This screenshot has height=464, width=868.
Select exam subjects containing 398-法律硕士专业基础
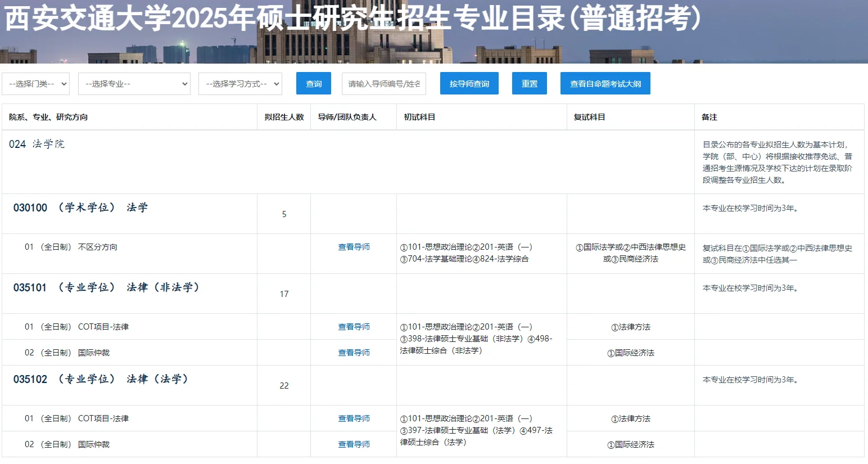[x=476, y=339]
